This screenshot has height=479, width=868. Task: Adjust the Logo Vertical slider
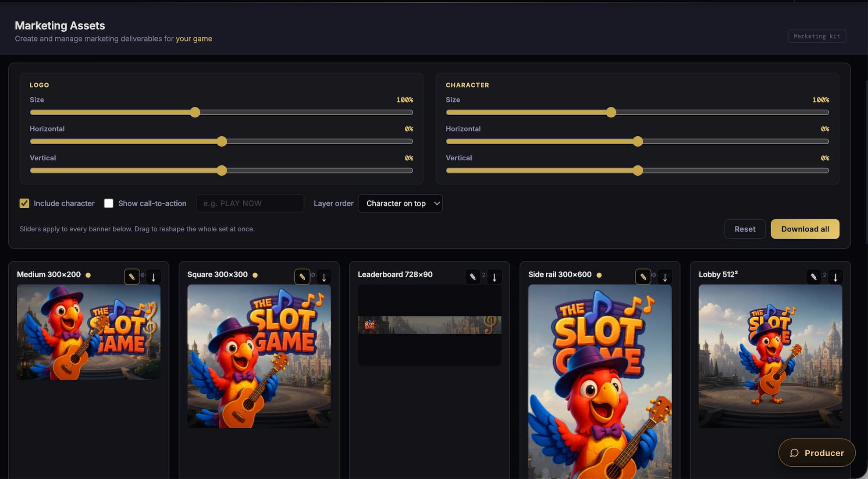point(221,170)
